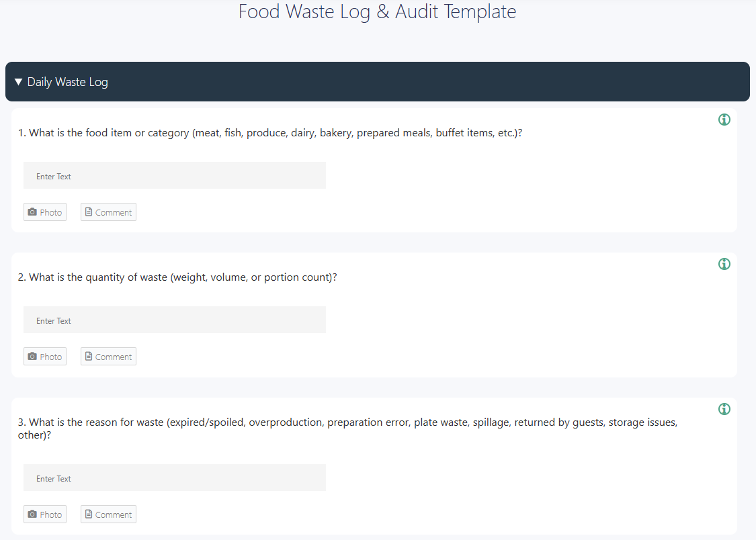Click the camera icon on question 2's Photo button
This screenshot has height=540, width=756.
32,356
